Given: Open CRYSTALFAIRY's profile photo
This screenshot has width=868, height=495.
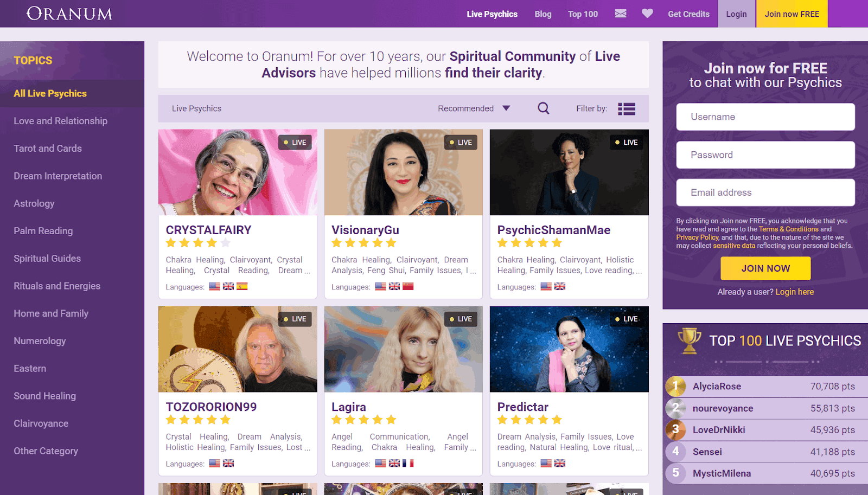Looking at the screenshot, I should 238,172.
